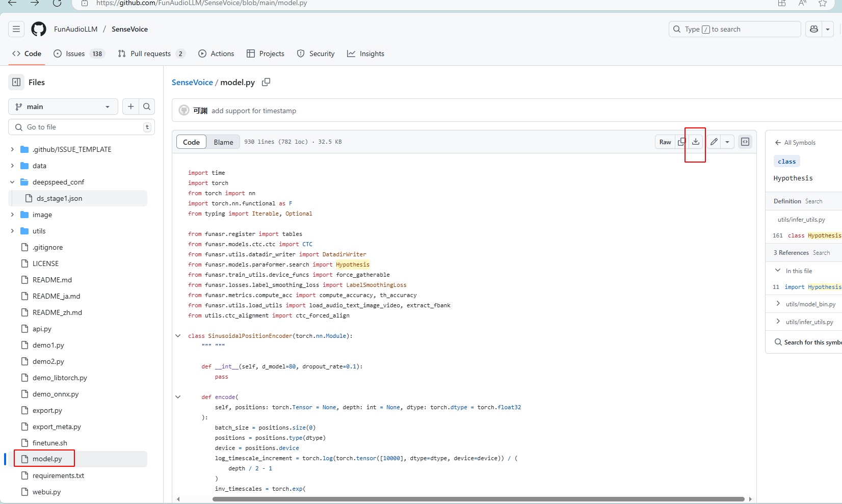The image size is (842, 504).
Task: Collapse the SinusoidalPositionEncoder class code
Action: pos(178,336)
